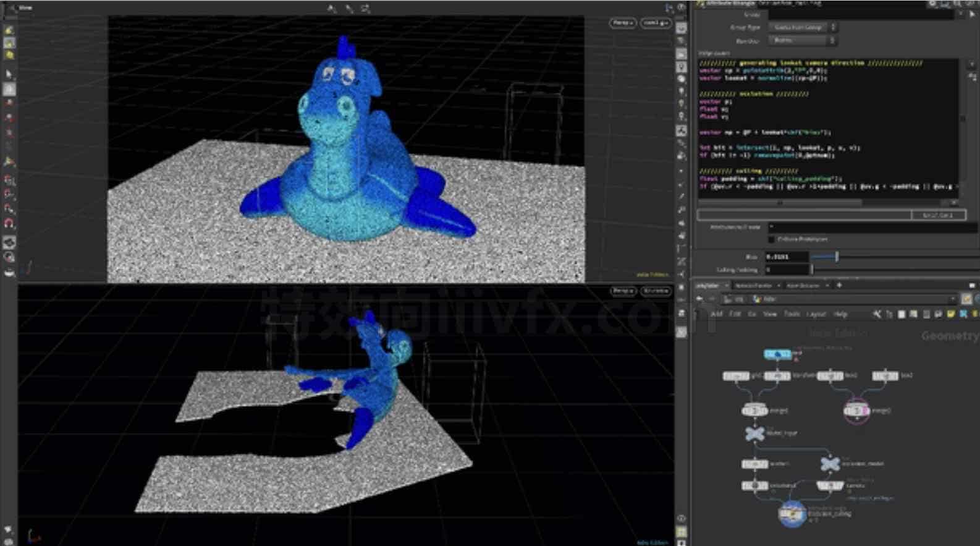Select the Model_input null node
Image resolution: width=980 pixels, height=546 pixels.
pyautogui.click(x=754, y=433)
